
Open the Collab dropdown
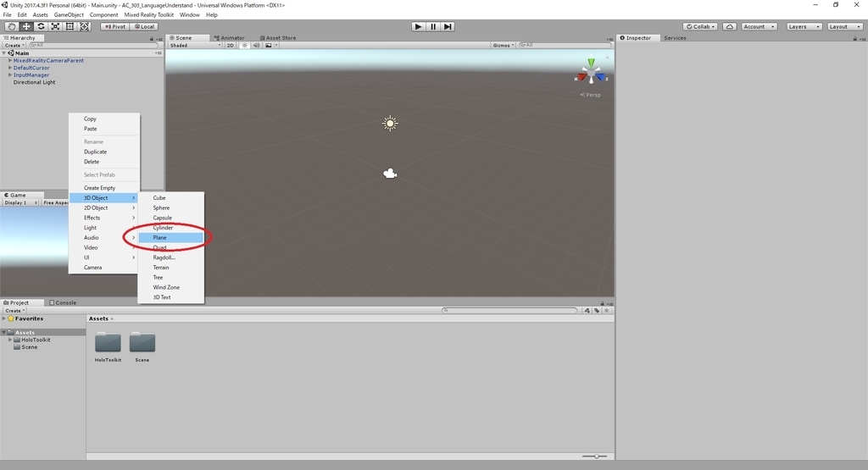click(x=701, y=26)
